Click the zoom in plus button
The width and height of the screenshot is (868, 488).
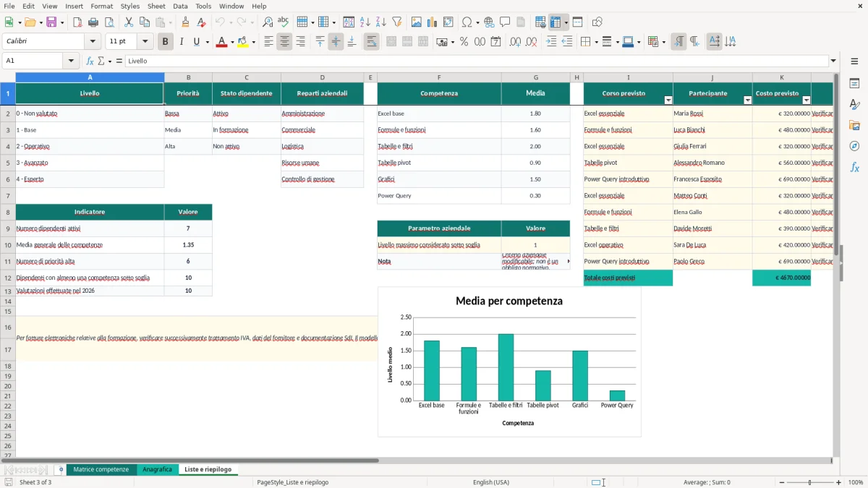[x=839, y=482]
